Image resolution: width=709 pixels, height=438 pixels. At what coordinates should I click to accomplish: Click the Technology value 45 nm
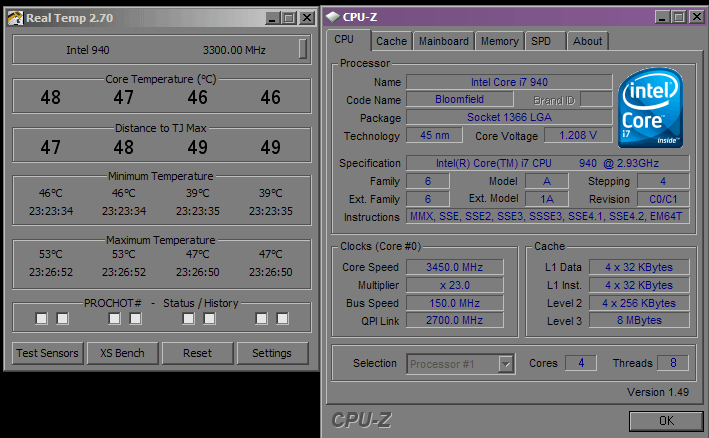[x=434, y=135]
